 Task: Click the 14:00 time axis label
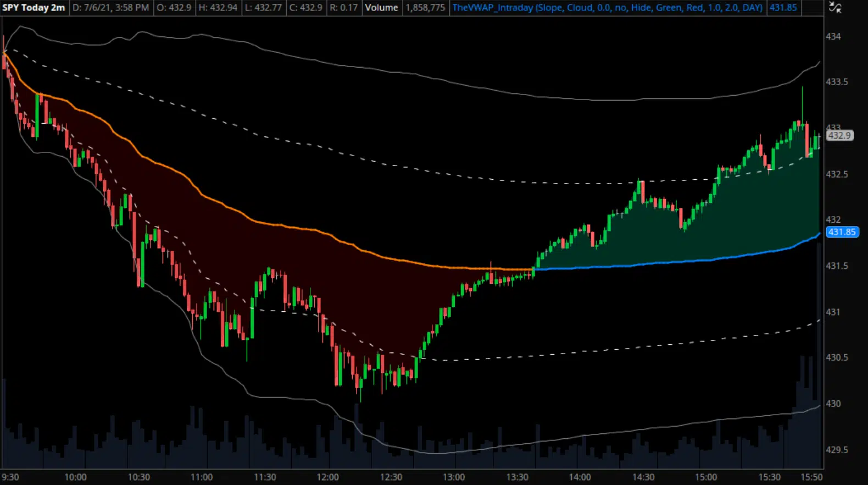point(580,477)
